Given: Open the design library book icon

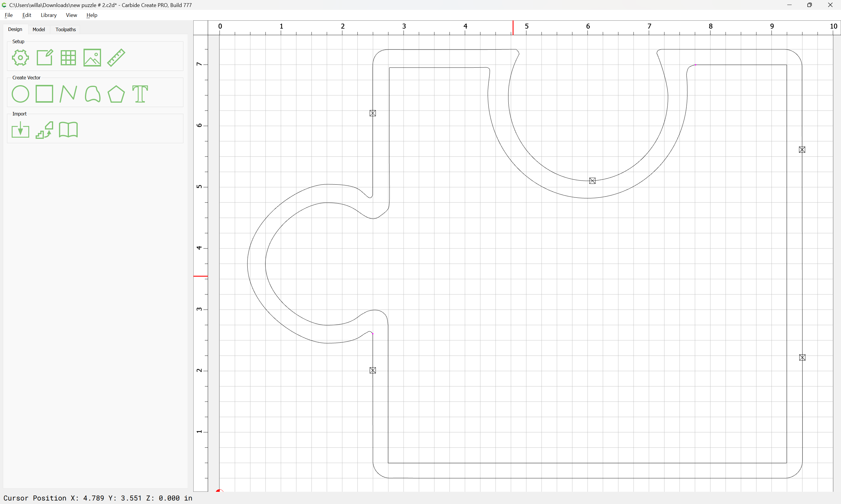Looking at the screenshot, I should click(68, 130).
